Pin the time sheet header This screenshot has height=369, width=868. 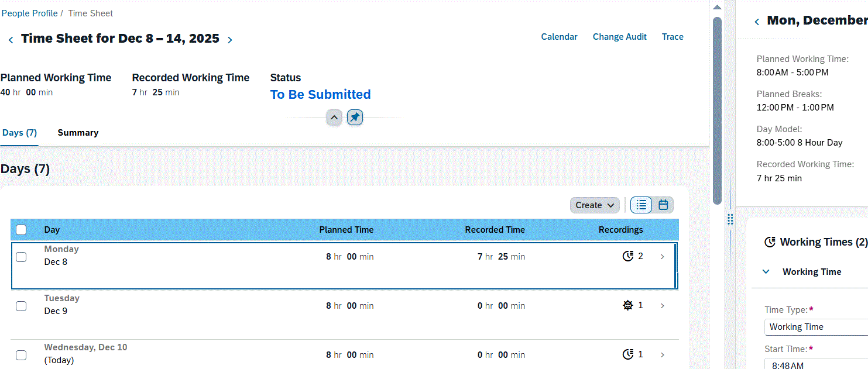tap(355, 118)
